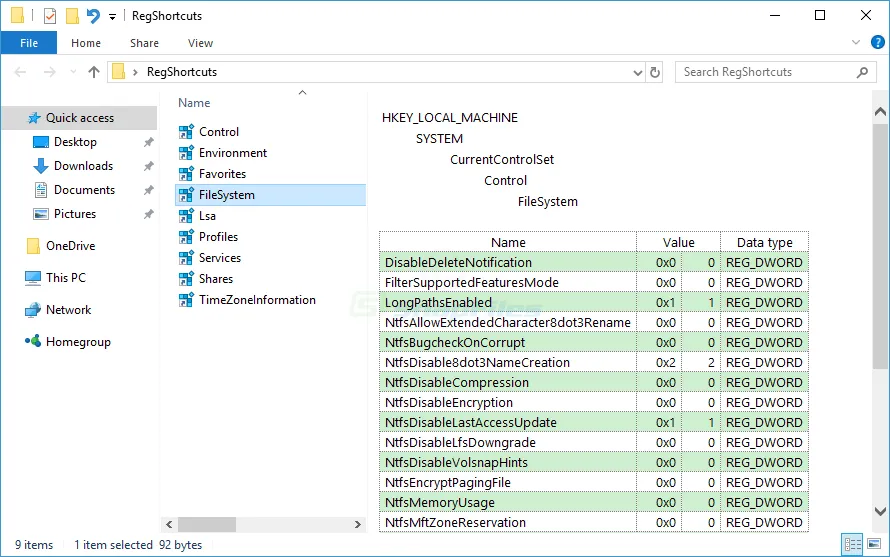Click the Favorites registry shortcut icon
Screen dimensions: 890x557
pyautogui.click(x=186, y=174)
